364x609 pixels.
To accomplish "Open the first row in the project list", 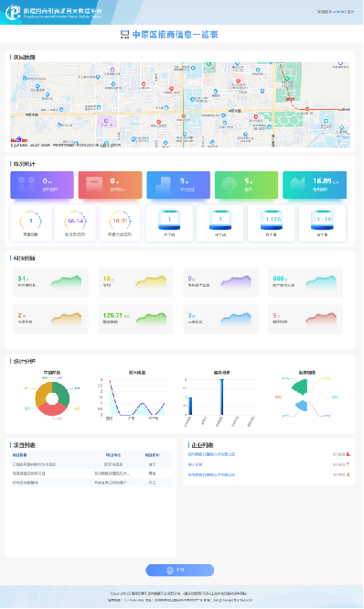I will [x=91, y=464].
